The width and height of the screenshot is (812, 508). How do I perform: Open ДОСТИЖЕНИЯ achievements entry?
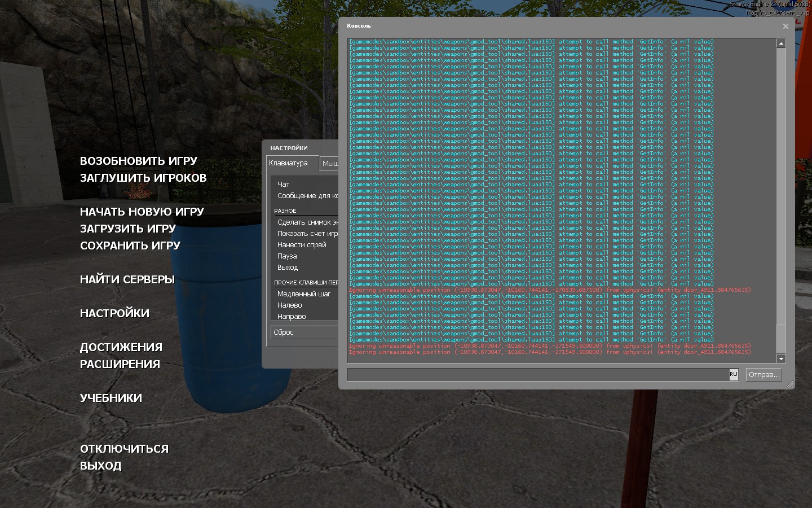121,347
